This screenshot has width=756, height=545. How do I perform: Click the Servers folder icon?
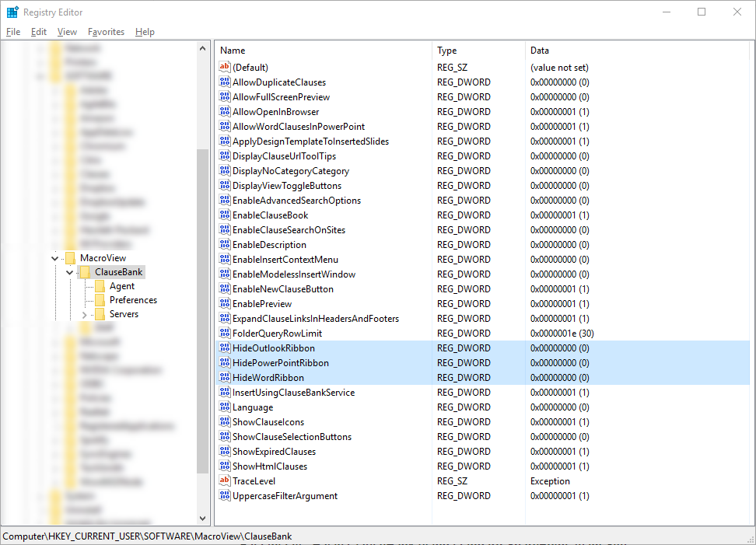click(100, 313)
